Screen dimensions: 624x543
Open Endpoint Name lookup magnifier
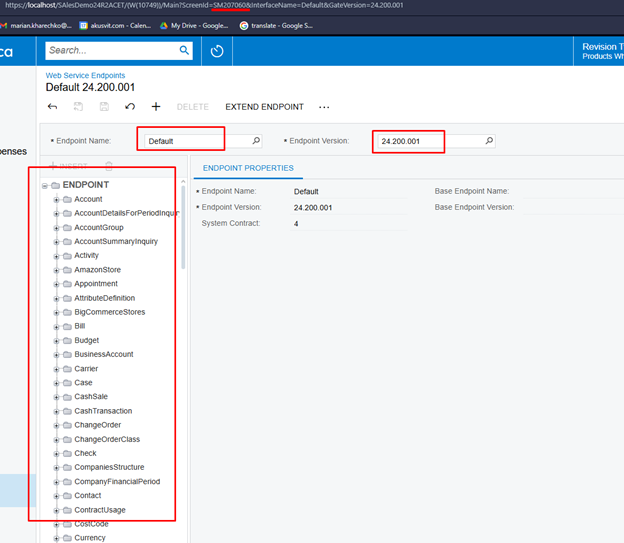256,141
